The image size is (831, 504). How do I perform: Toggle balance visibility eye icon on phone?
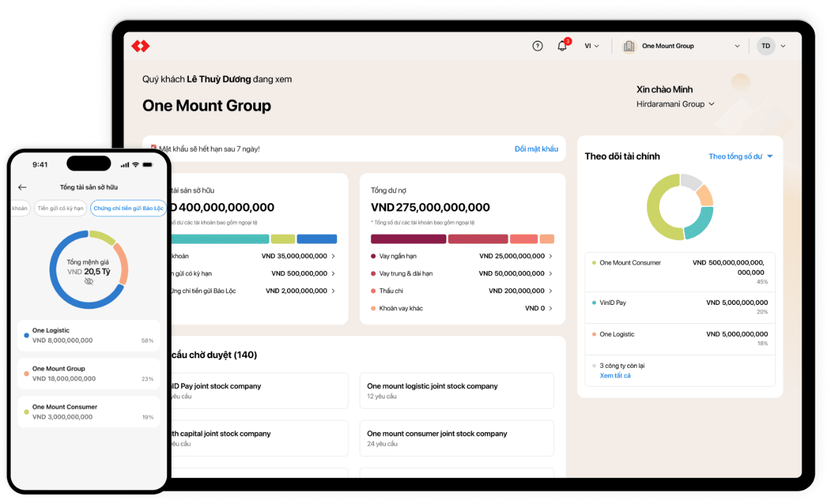coord(89,282)
